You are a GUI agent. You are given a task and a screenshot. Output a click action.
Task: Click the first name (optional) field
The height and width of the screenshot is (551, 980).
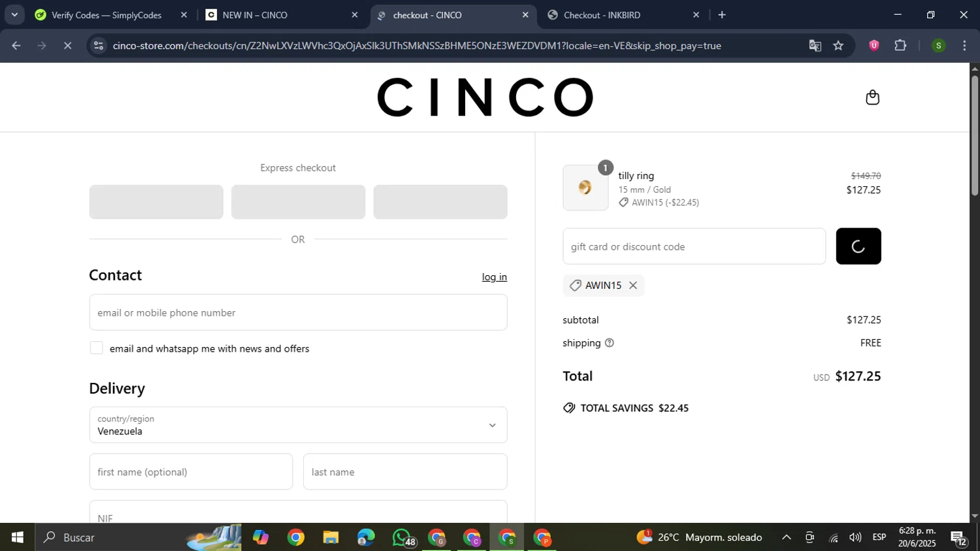[191, 472]
